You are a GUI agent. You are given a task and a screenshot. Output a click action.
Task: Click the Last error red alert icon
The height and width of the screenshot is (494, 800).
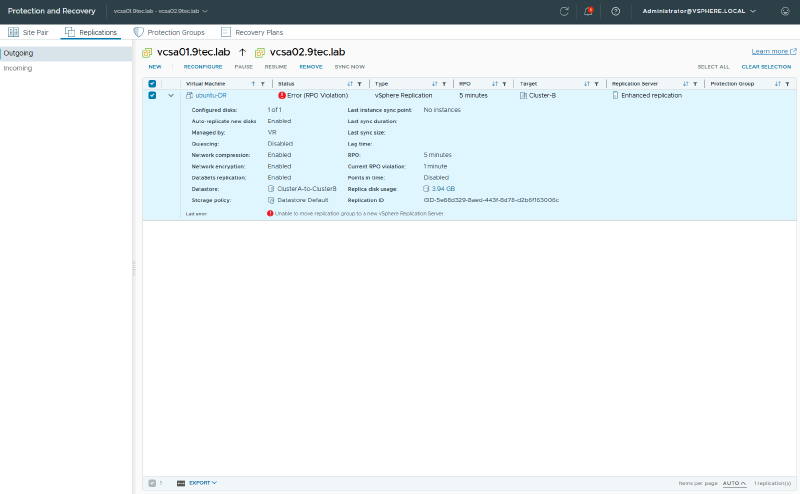click(270, 213)
